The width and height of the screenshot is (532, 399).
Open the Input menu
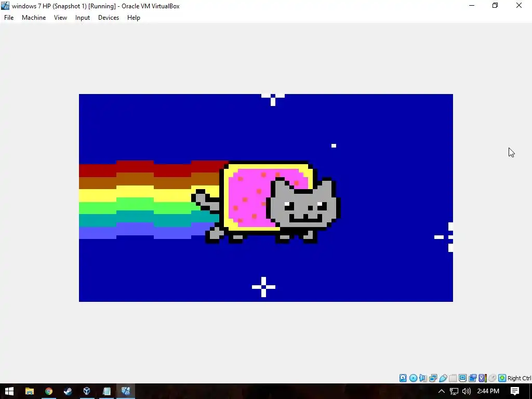(x=83, y=18)
